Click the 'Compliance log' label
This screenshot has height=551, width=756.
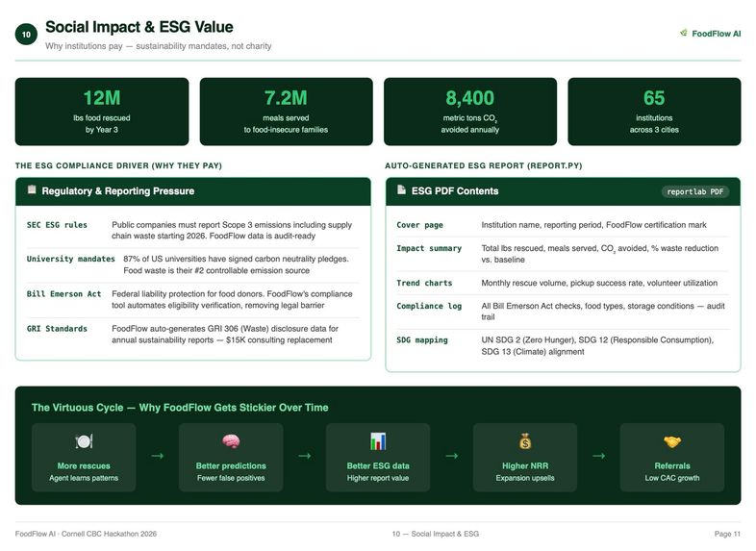tap(429, 306)
